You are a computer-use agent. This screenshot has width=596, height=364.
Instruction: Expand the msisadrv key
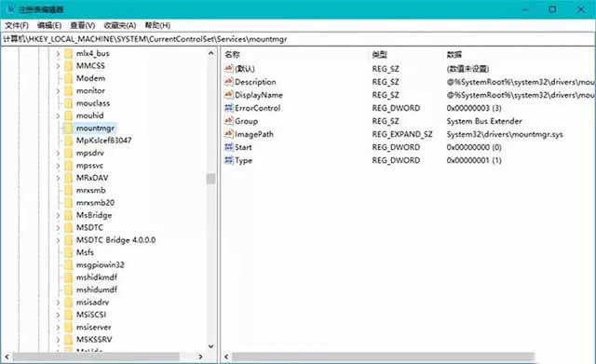[x=58, y=303]
